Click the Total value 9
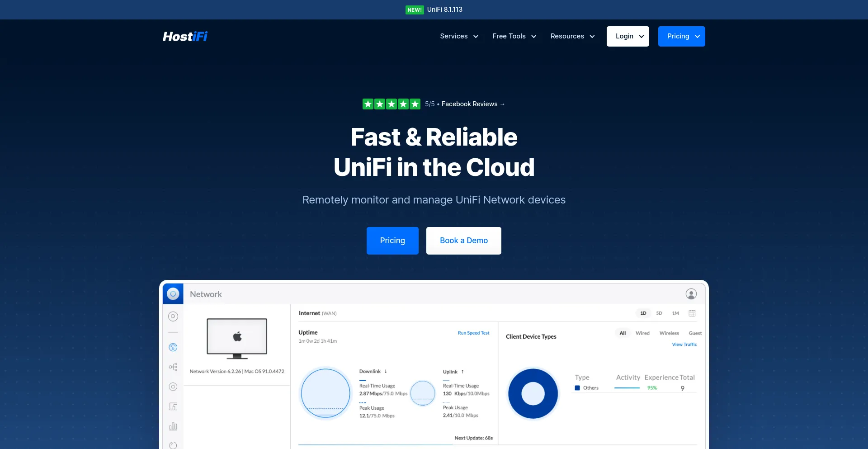This screenshot has height=449, width=868. [x=682, y=388]
